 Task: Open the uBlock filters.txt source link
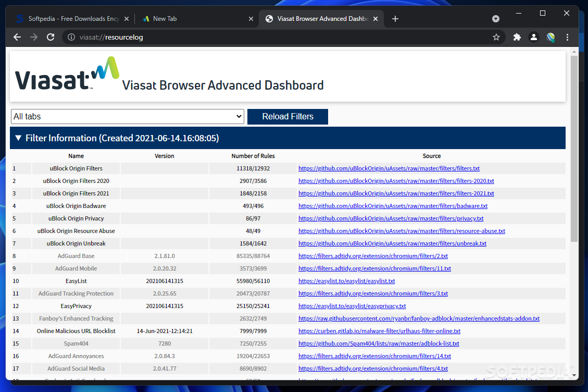pos(389,168)
